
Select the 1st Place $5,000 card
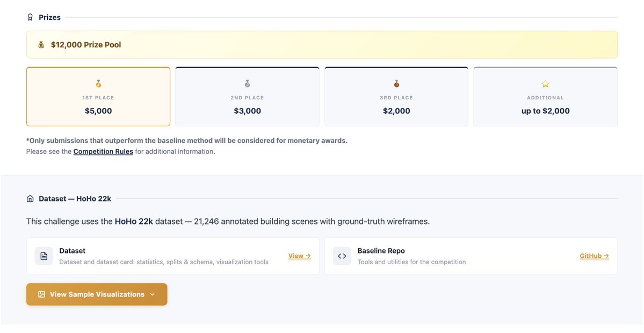pos(98,97)
